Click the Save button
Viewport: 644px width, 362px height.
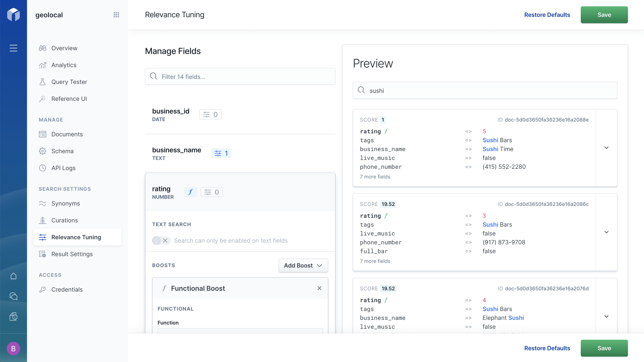click(604, 14)
